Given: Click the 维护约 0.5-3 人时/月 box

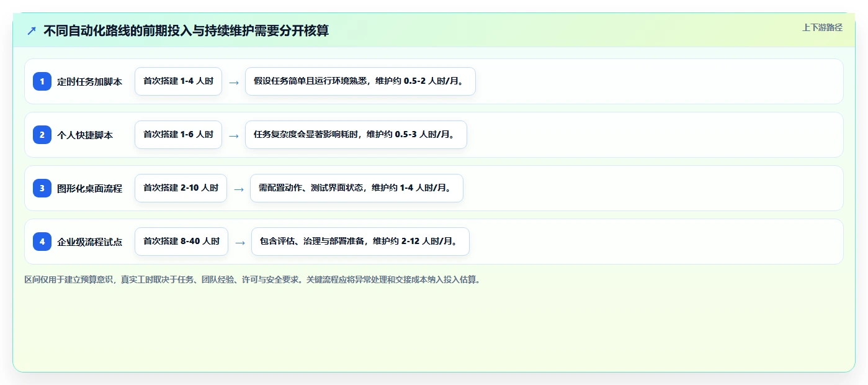Looking at the screenshot, I should (x=356, y=135).
